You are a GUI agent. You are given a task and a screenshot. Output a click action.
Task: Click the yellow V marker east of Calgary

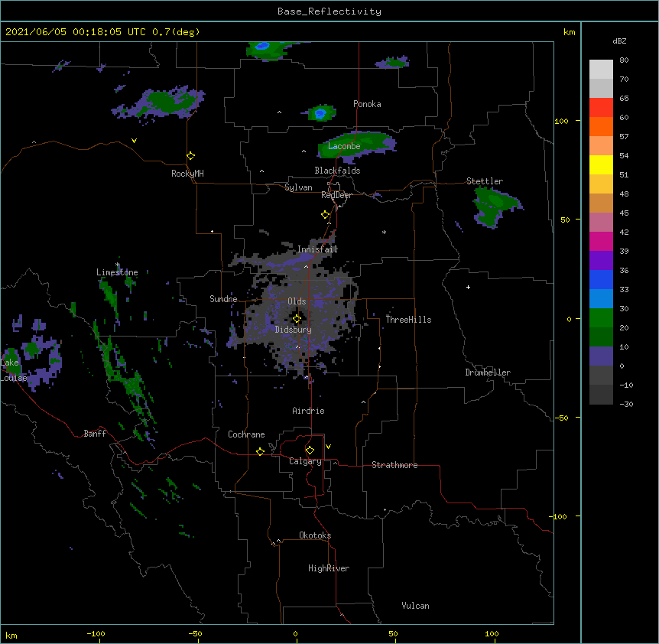(328, 447)
